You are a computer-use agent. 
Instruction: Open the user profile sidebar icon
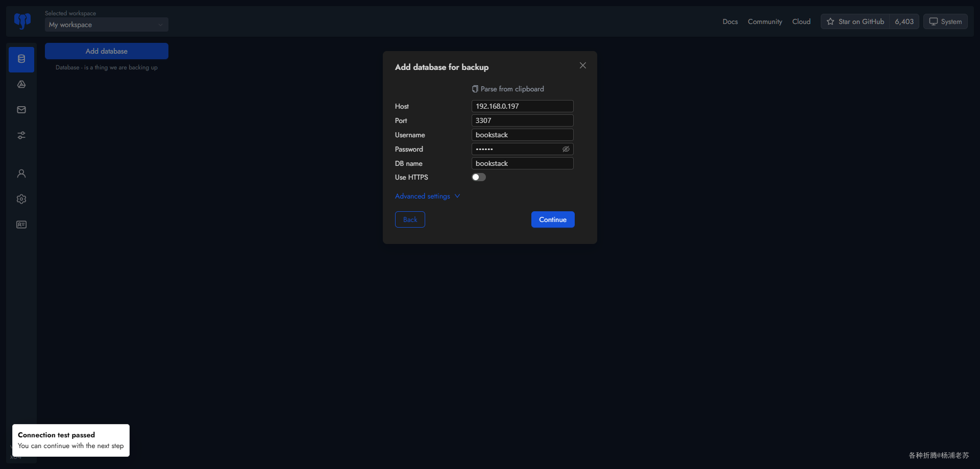point(21,174)
